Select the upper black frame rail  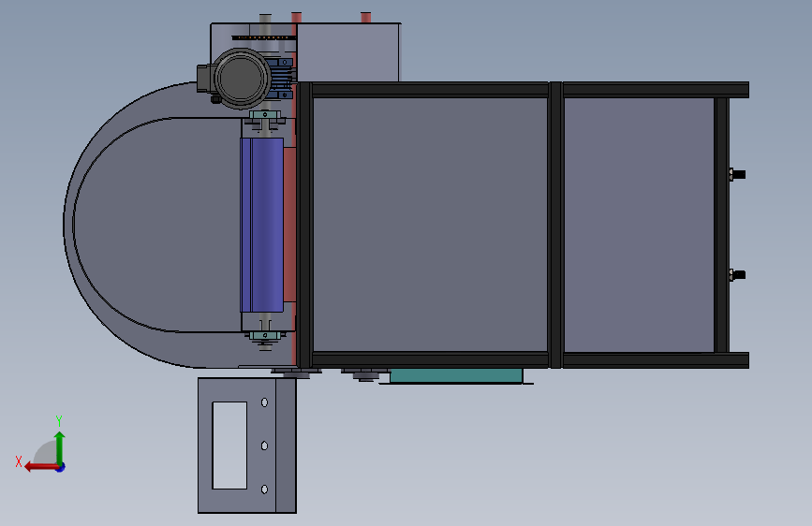523,90
